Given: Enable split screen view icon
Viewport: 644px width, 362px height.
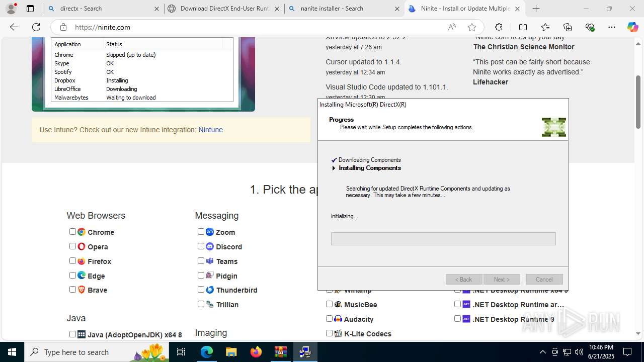Looking at the screenshot, I should click(x=523, y=27).
